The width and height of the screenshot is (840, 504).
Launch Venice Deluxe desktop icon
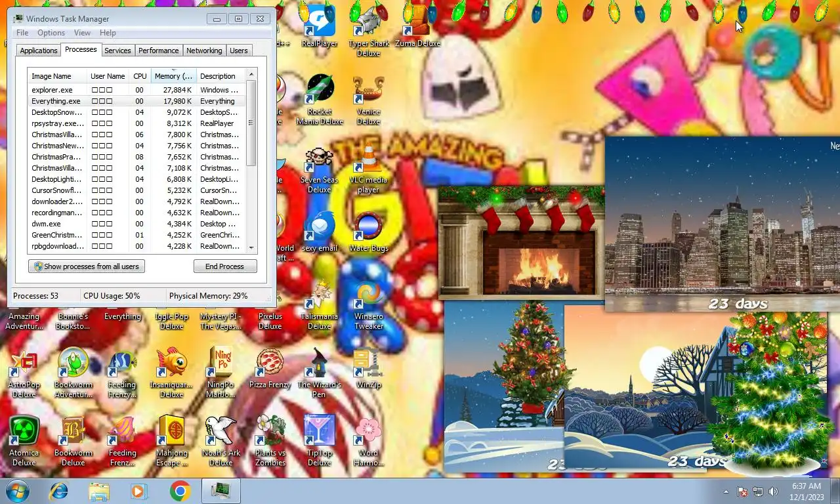click(368, 100)
